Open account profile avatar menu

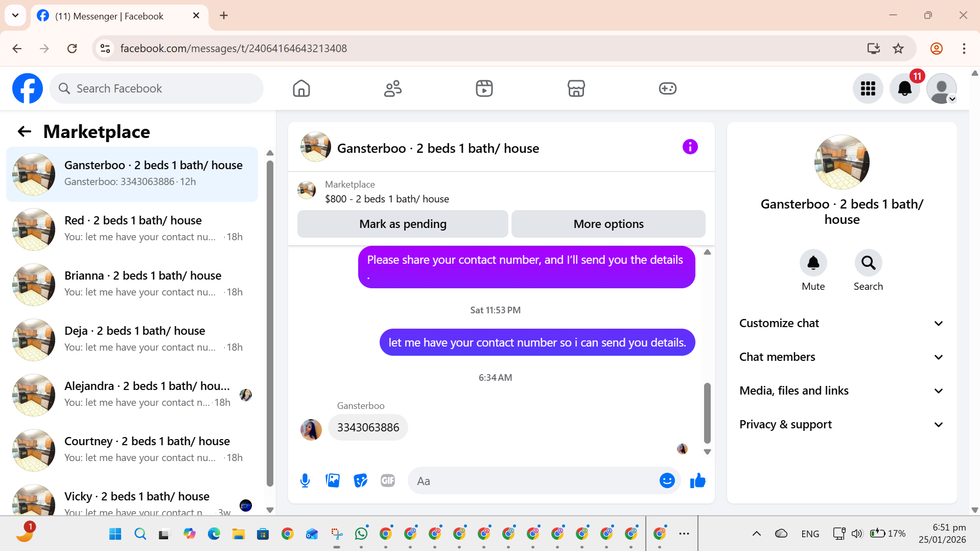(x=942, y=88)
